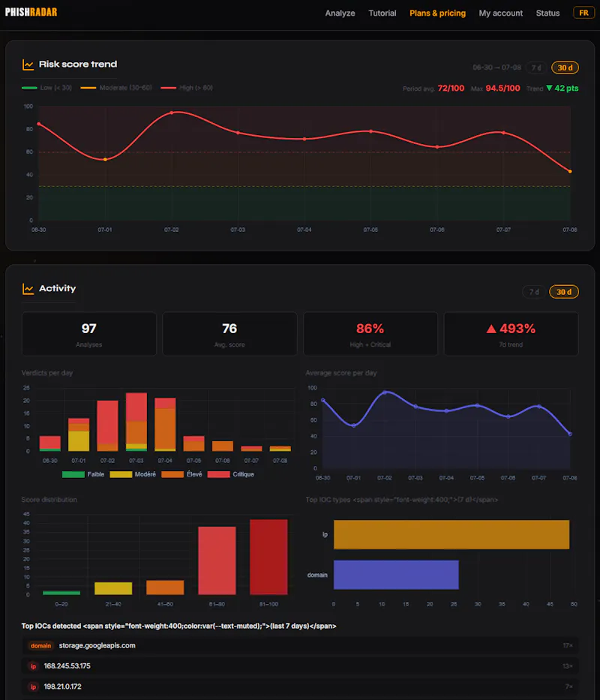Click the ip tag beside 198.21.0.172
The width and height of the screenshot is (600, 700).
tap(33, 686)
